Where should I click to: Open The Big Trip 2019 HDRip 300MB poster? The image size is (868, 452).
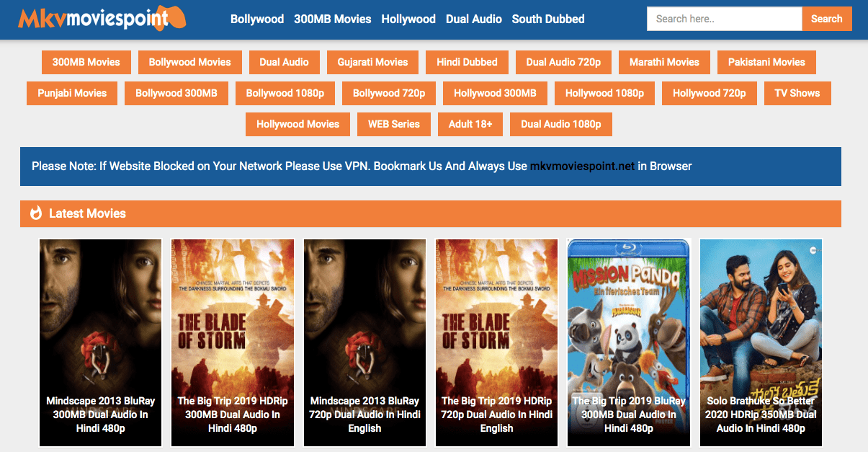(233, 342)
